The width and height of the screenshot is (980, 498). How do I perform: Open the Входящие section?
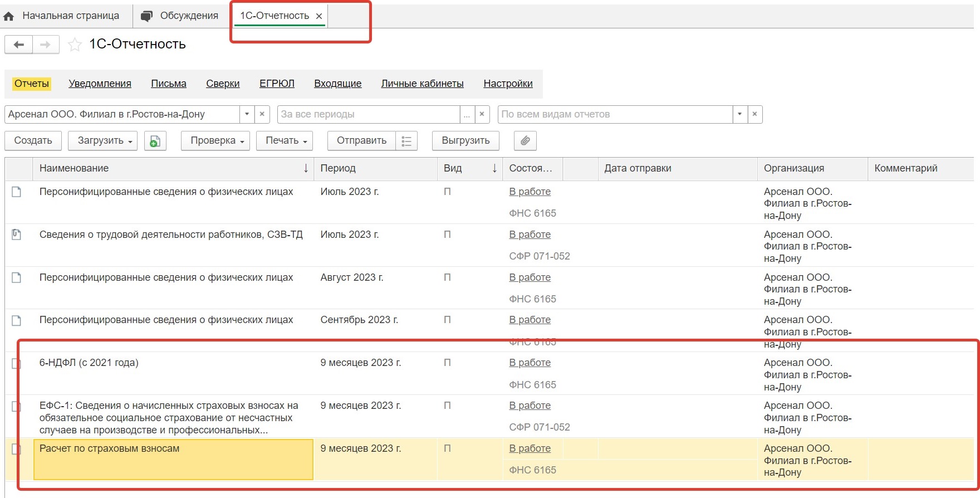[x=338, y=84]
